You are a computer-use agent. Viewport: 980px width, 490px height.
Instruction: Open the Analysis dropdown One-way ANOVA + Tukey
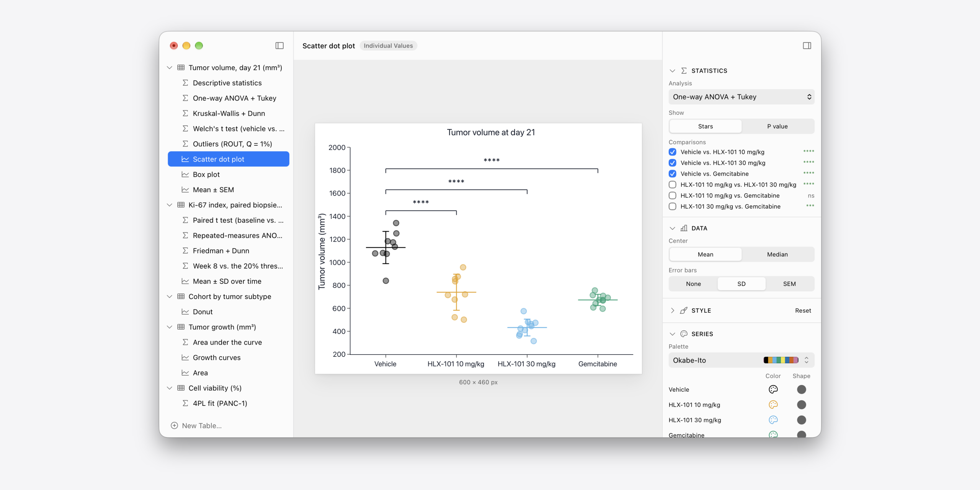(x=742, y=97)
